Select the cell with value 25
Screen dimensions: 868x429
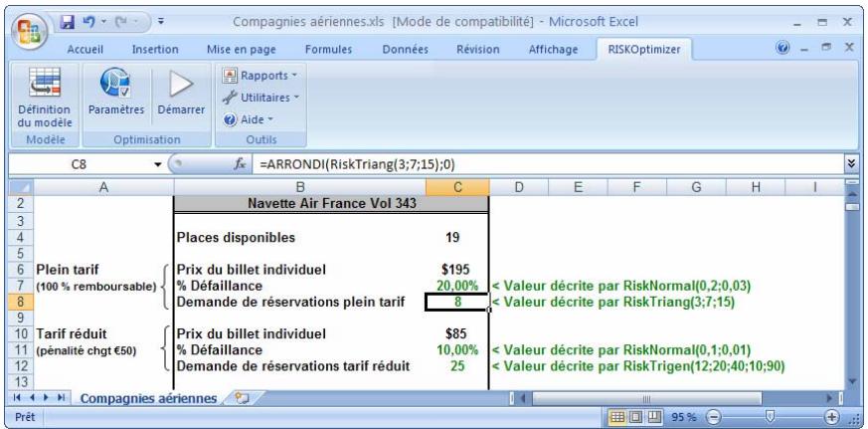(457, 366)
